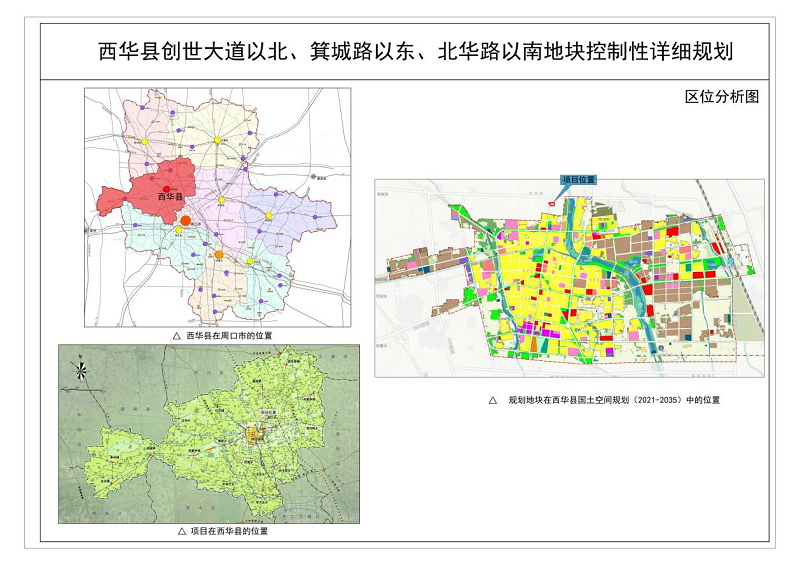Select the 项目在西华县的位置 caption text
The width and height of the screenshot is (800, 565).
(229, 531)
